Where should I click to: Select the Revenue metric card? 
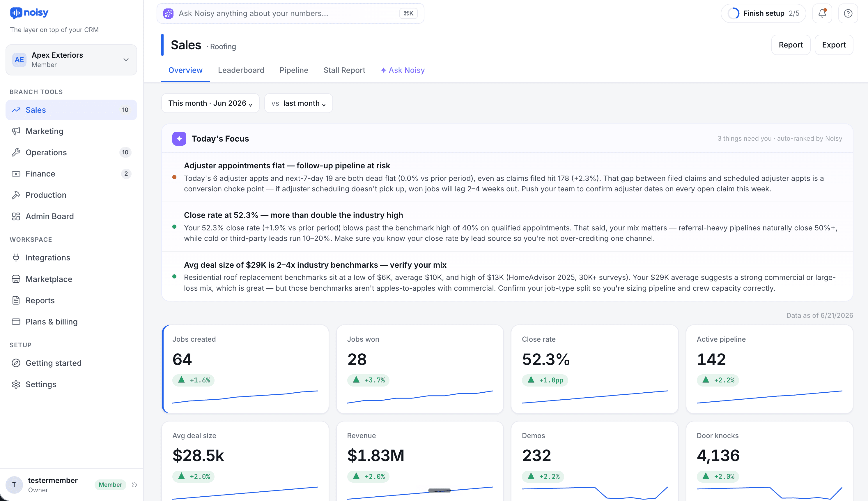[420, 461]
